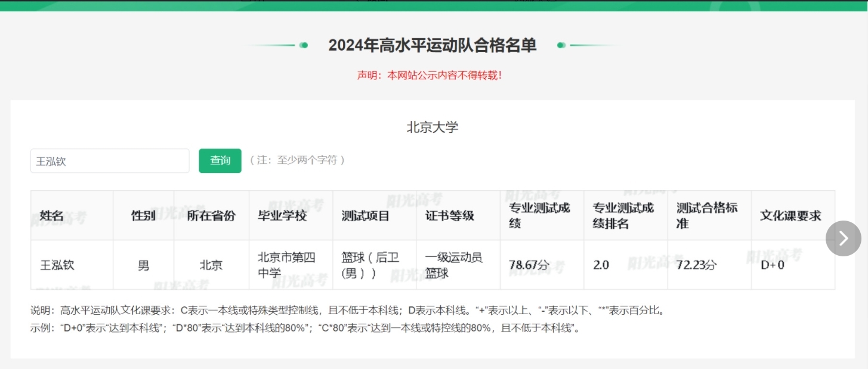Select the certificate cell 一级运动员篮球
868x369 pixels.
pos(458,265)
